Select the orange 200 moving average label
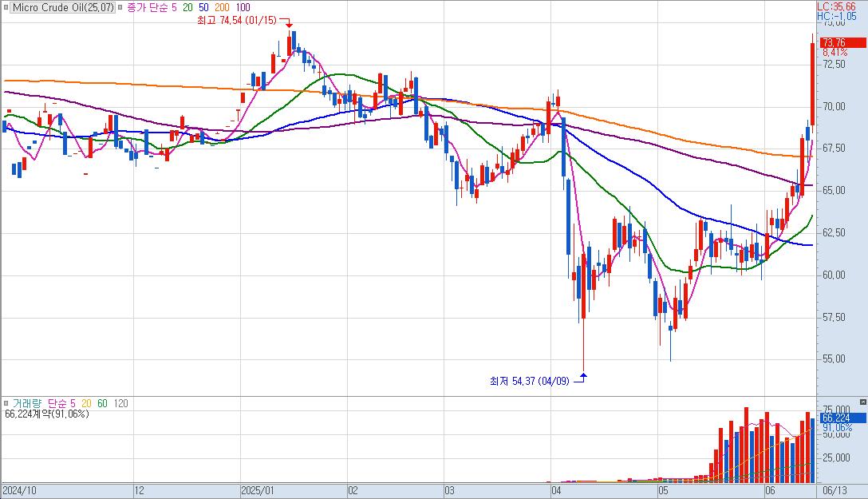The width and height of the screenshot is (868, 499). (222, 8)
